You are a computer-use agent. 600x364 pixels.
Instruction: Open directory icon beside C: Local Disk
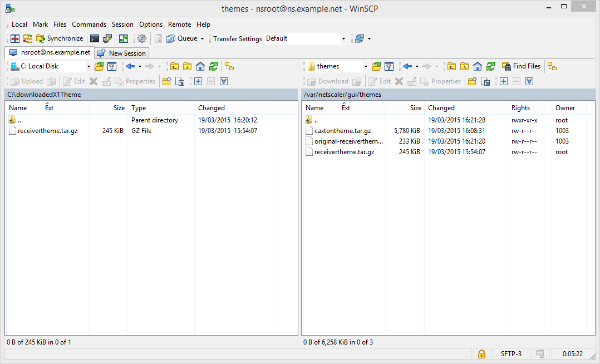tap(99, 66)
